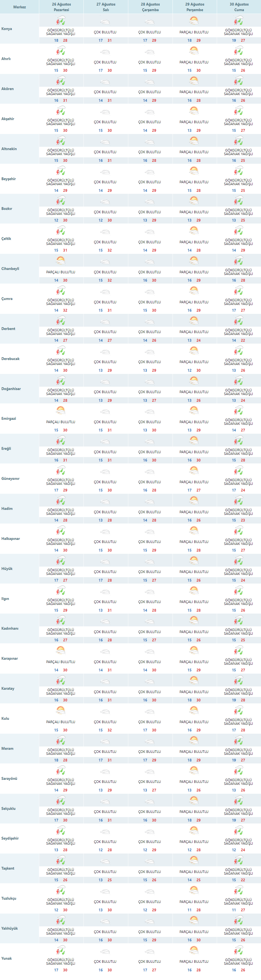Screen dimensions: 261x980
Task: Click Ereğli's thunderstorm icon for Cuma
Action: [x=238, y=441]
